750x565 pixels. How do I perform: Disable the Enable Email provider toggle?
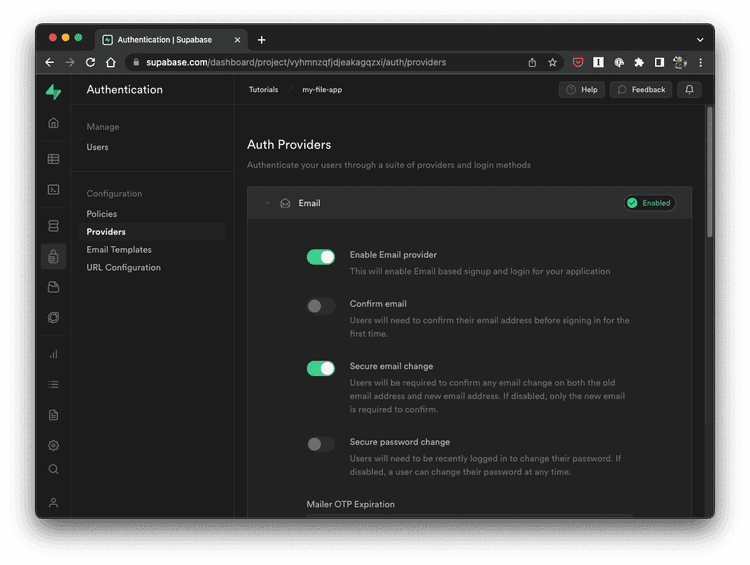320,258
